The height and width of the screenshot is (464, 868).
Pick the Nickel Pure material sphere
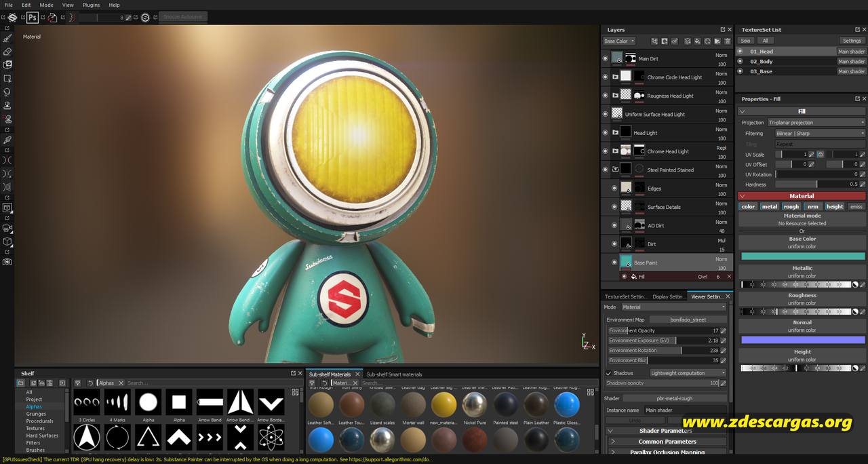coord(474,404)
